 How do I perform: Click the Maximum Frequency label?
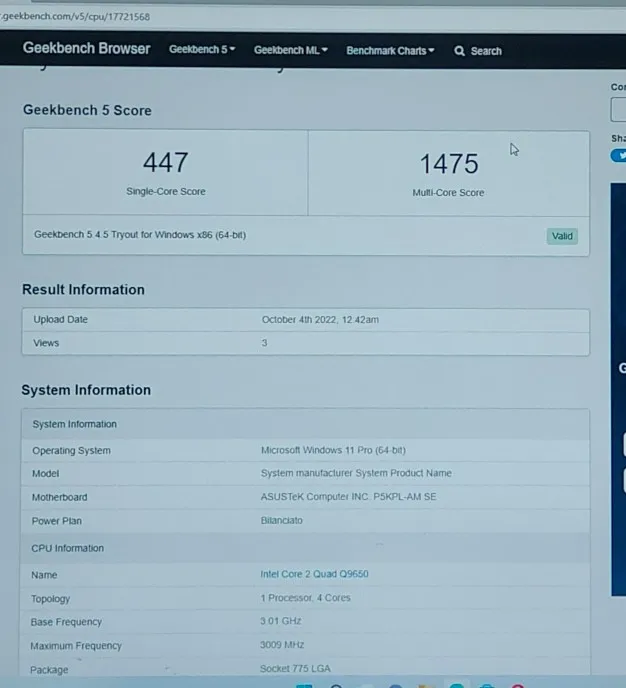tap(75, 646)
